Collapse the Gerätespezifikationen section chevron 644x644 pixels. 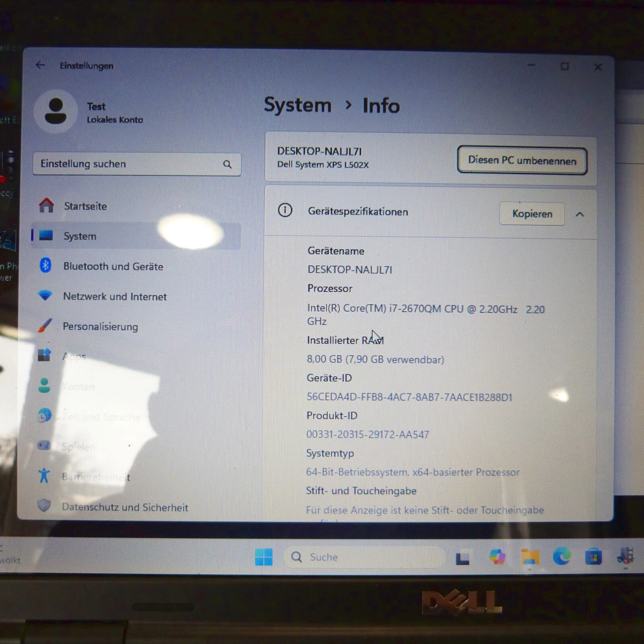pos(580,214)
